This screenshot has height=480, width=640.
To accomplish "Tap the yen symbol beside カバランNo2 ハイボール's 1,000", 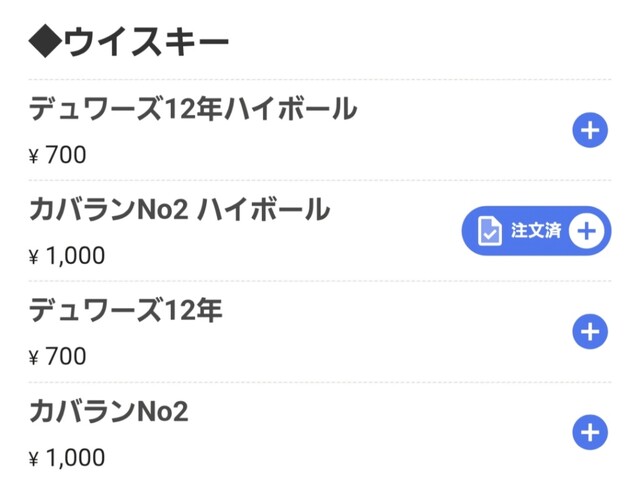I will [35, 257].
